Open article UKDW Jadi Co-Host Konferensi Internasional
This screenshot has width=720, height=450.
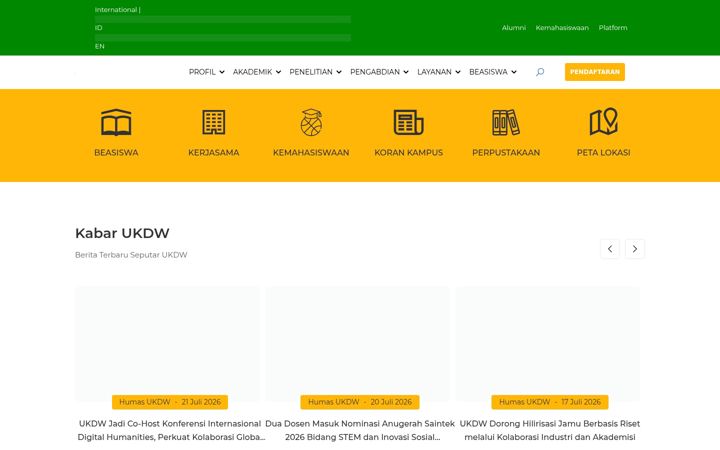pos(170,430)
